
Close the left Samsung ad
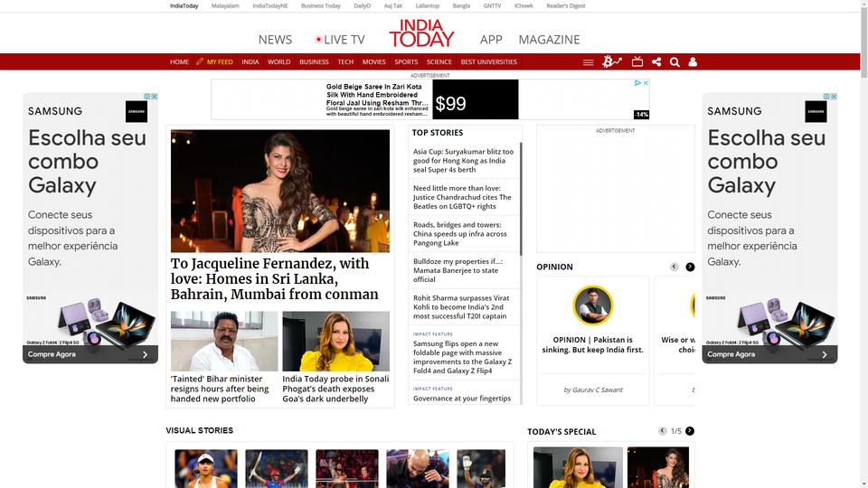(x=155, y=97)
